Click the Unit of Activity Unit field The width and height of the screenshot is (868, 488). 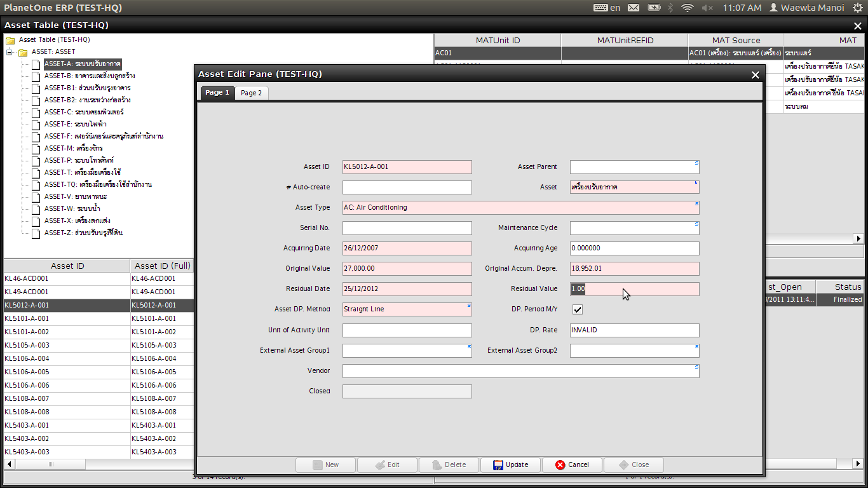click(407, 330)
